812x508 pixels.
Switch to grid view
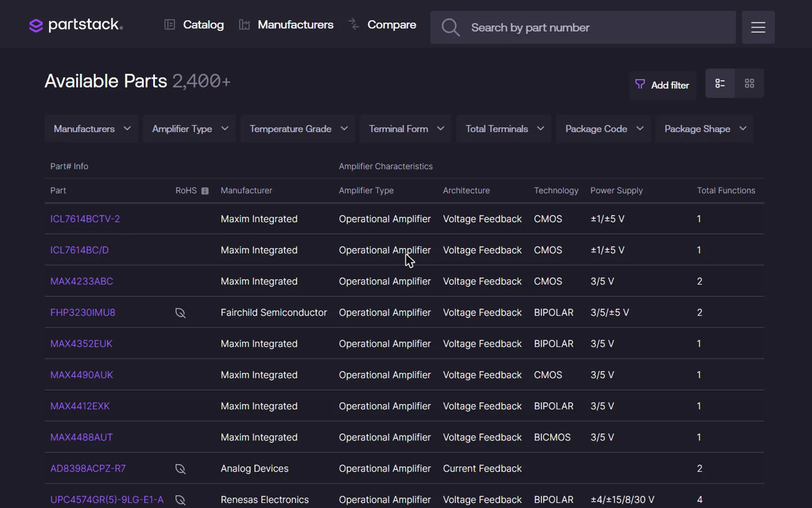pos(750,83)
